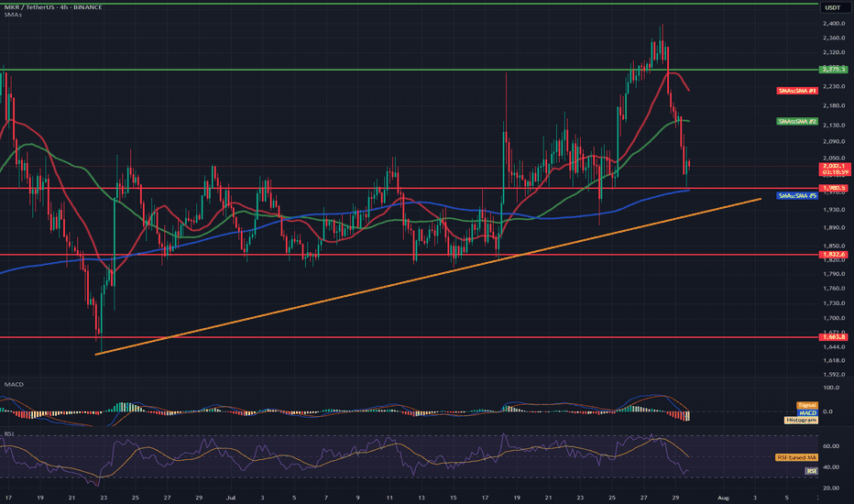854x504 pixels.
Task: Click the Jul date on time axis
Action: click(230, 498)
